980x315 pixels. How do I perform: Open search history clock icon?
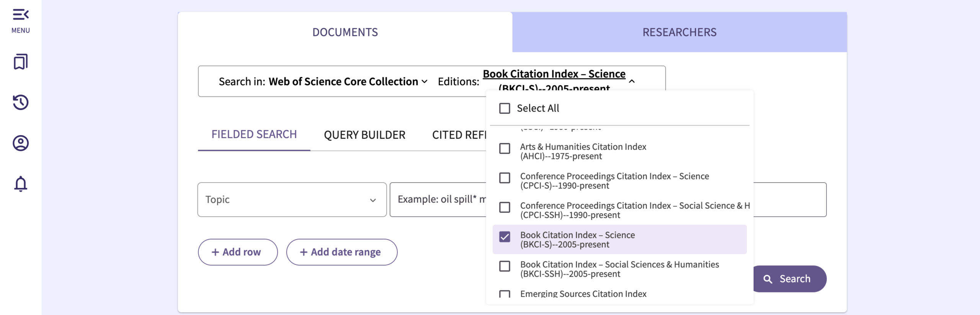tap(21, 102)
